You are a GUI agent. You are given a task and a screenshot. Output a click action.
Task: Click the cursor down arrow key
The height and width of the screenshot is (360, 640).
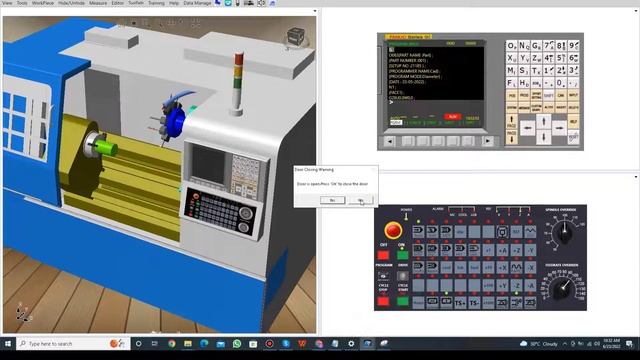tap(544, 138)
